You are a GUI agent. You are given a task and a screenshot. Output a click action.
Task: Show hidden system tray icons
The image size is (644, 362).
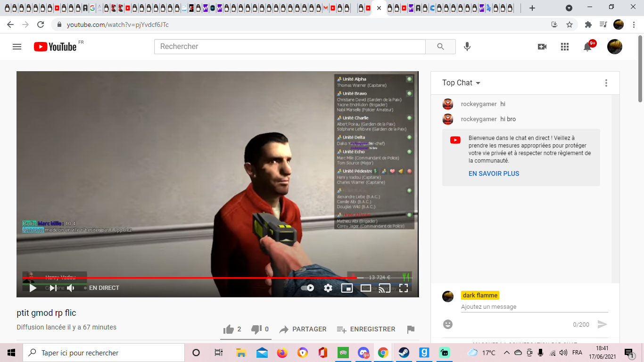click(x=507, y=353)
